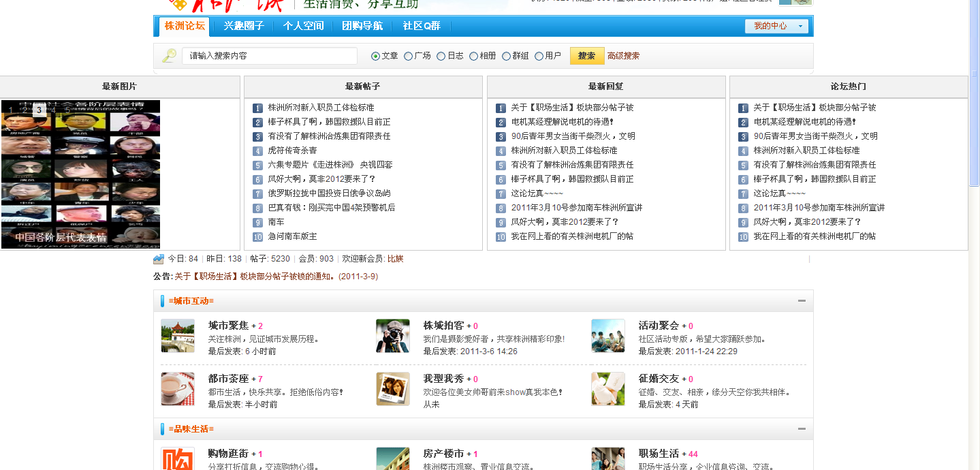The height and width of the screenshot is (470, 980).
Task: Open post 俄罗斯拉拢中国投资日俄争议岛屿
Action: [329, 193]
